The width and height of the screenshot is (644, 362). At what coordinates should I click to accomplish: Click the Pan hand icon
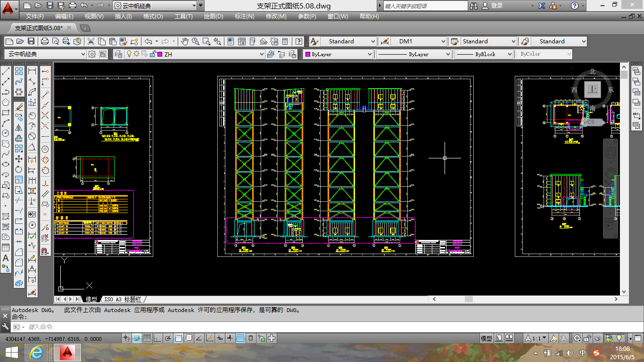185,41
